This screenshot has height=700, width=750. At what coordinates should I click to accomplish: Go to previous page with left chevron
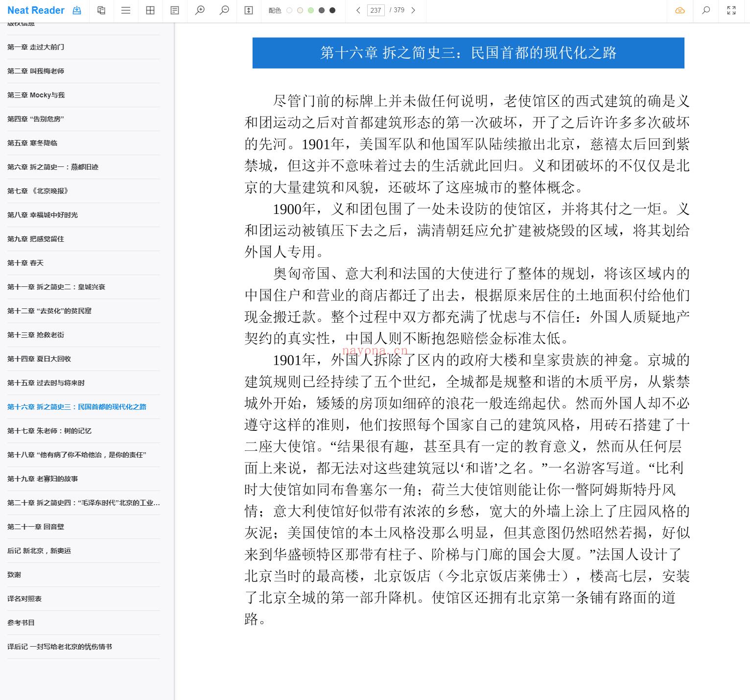pos(358,10)
